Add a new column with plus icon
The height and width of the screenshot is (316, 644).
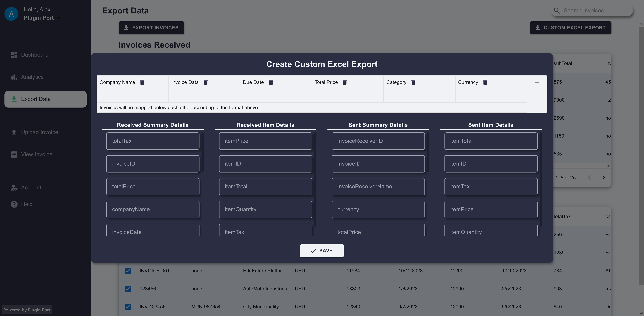click(x=537, y=82)
